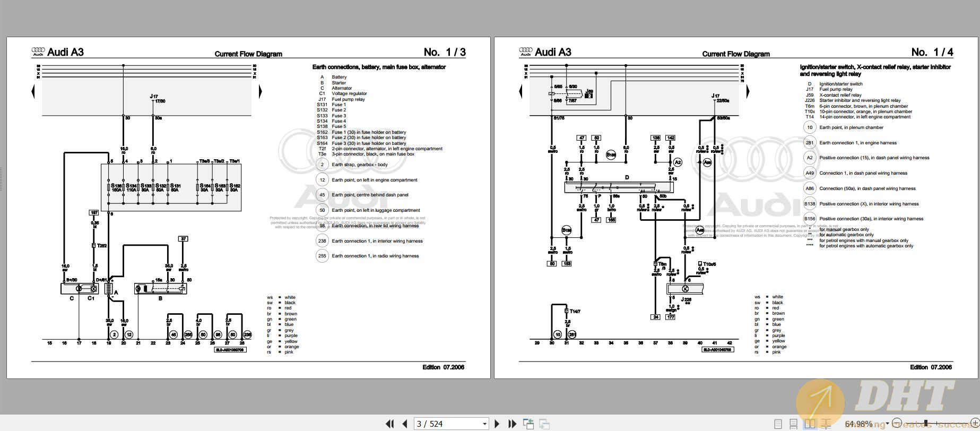Switch to two-page facing layout
Screen dimensions: 980x431
(810, 424)
